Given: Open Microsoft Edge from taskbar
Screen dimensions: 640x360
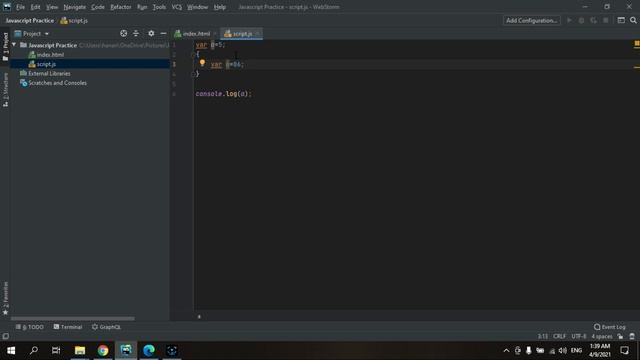Looking at the screenshot, I should tap(149, 350).
